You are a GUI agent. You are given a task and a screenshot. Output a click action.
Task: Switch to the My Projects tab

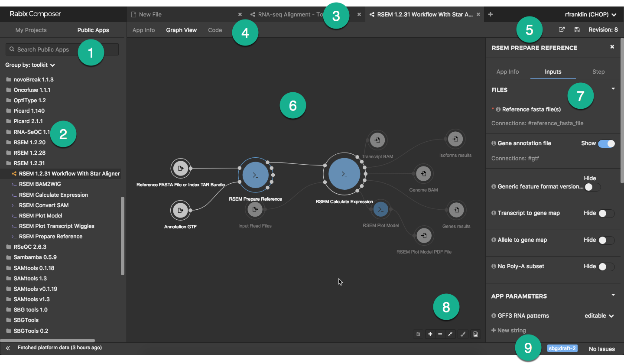tap(31, 30)
